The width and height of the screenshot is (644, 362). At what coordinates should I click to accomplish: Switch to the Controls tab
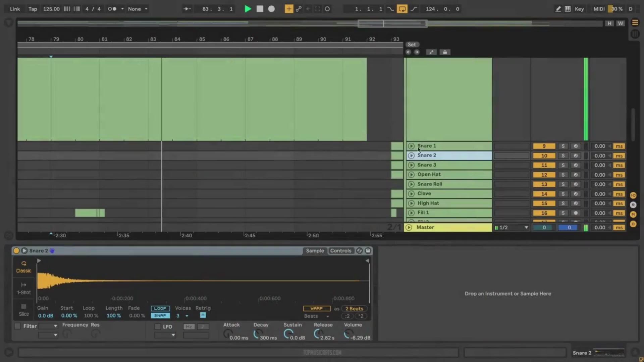[x=340, y=251]
